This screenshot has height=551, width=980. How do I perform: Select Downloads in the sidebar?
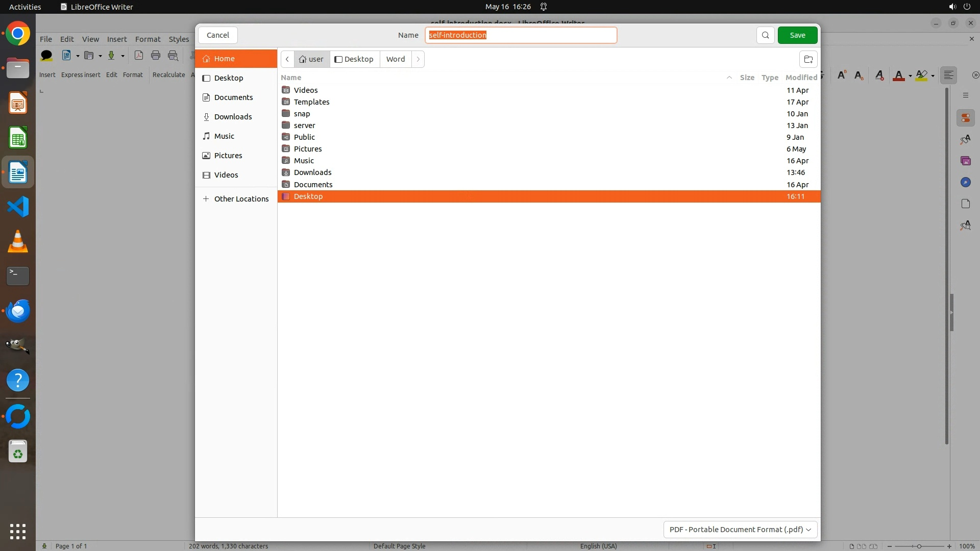tap(233, 117)
